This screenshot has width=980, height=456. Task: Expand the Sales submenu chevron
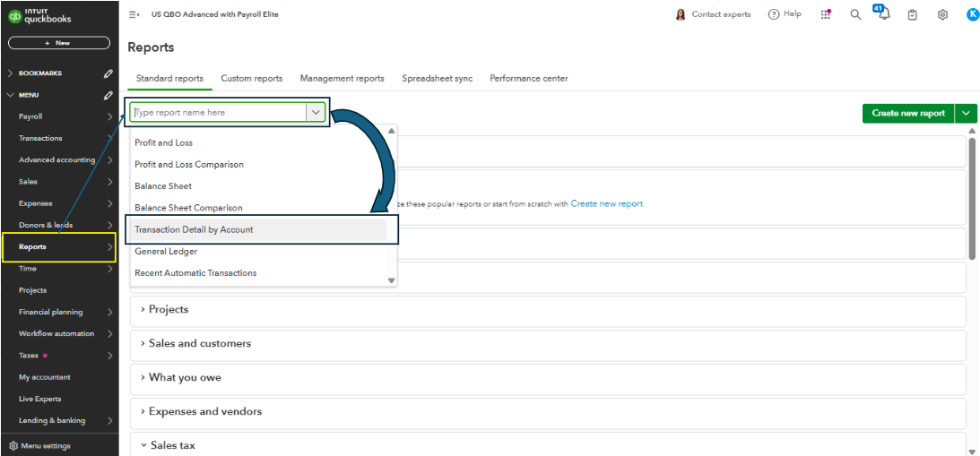tap(109, 182)
